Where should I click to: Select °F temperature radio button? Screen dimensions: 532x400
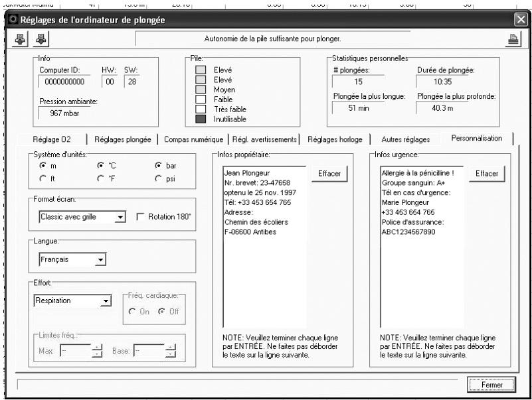point(100,178)
